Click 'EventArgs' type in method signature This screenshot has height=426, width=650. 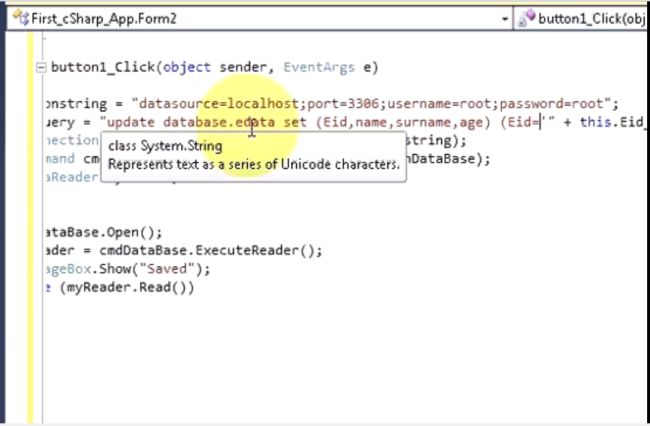click(x=319, y=67)
